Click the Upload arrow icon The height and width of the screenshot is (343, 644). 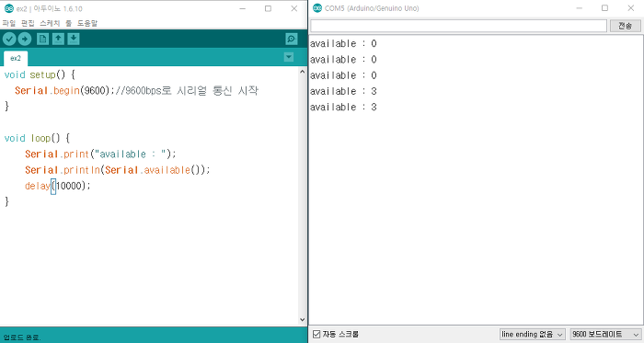click(x=25, y=39)
